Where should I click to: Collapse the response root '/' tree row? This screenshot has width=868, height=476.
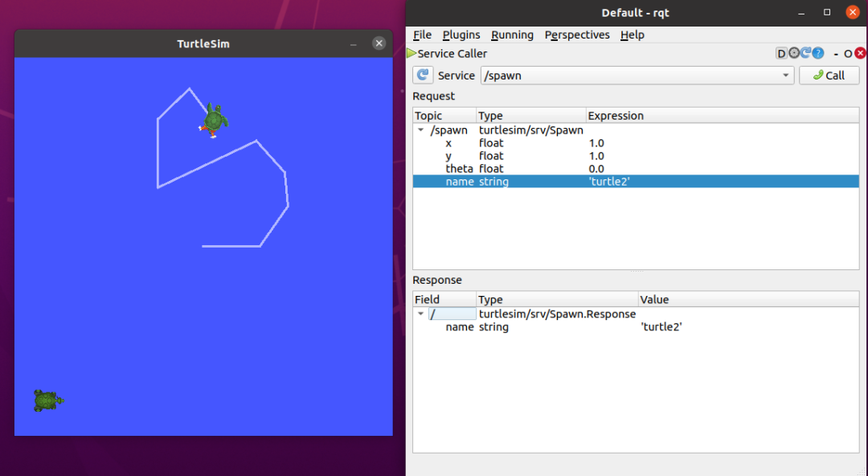coord(420,314)
